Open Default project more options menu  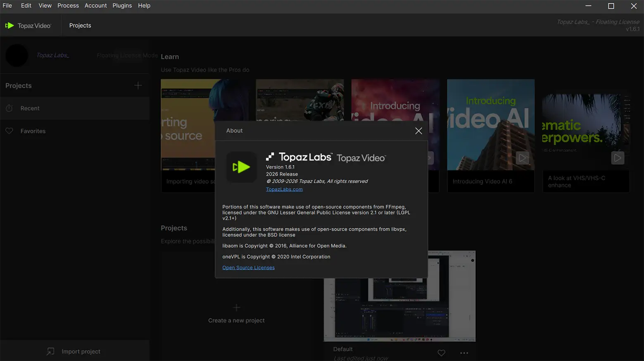point(464,353)
